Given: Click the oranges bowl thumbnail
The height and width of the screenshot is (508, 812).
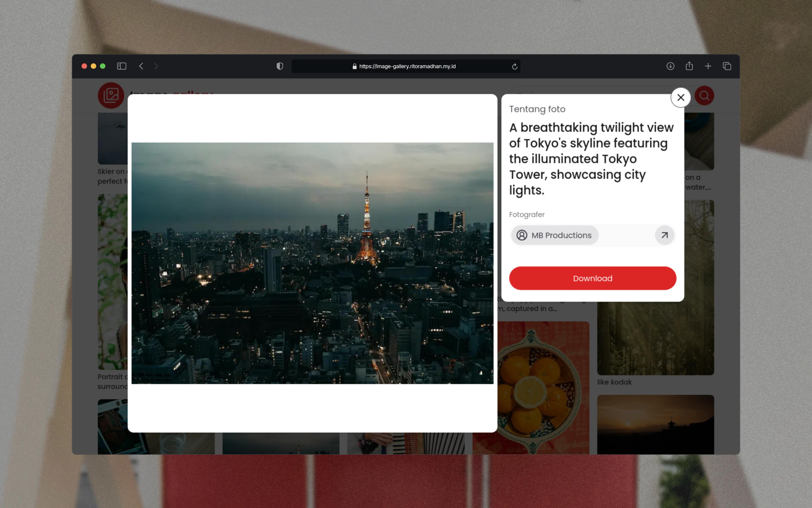Looking at the screenshot, I should point(543,388).
